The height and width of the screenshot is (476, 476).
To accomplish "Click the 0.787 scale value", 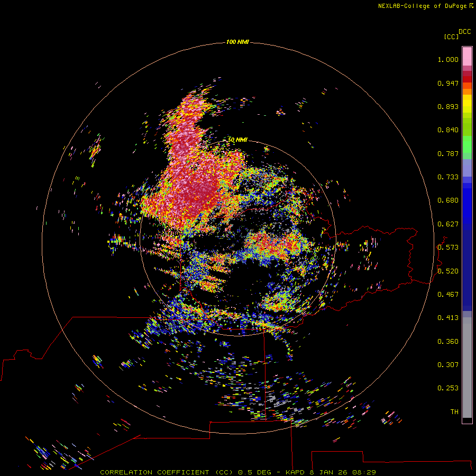I will pyautogui.click(x=448, y=153).
